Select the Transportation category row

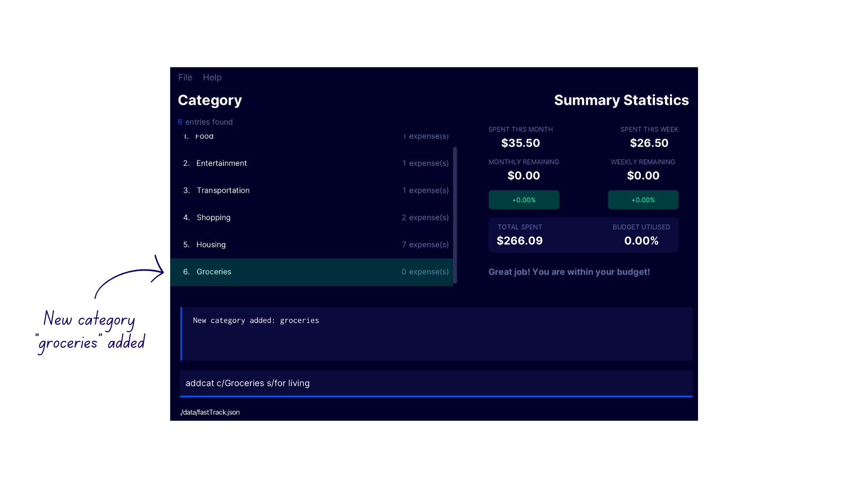[x=311, y=190]
